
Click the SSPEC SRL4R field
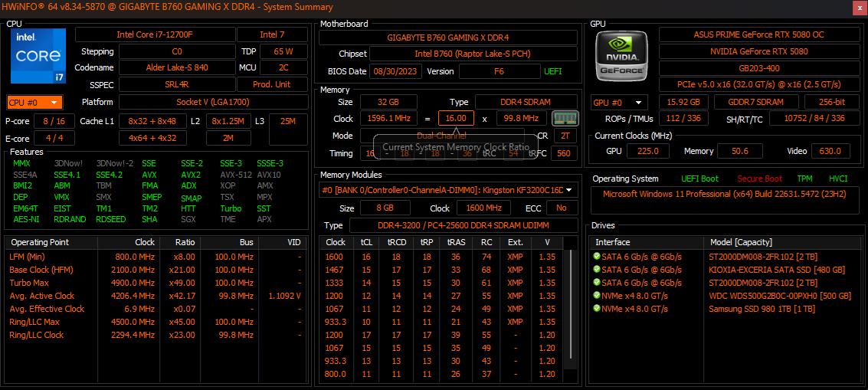pyautogui.click(x=177, y=85)
